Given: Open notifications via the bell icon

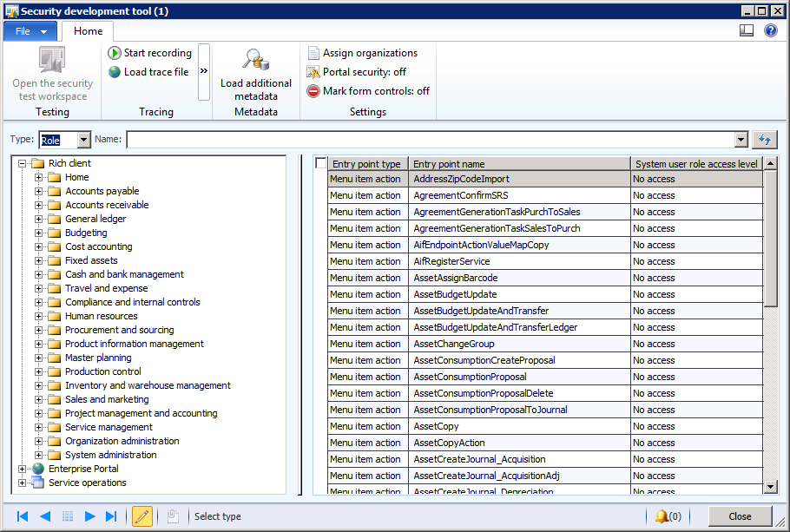Looking at the screenshot, I should [662, 516].
